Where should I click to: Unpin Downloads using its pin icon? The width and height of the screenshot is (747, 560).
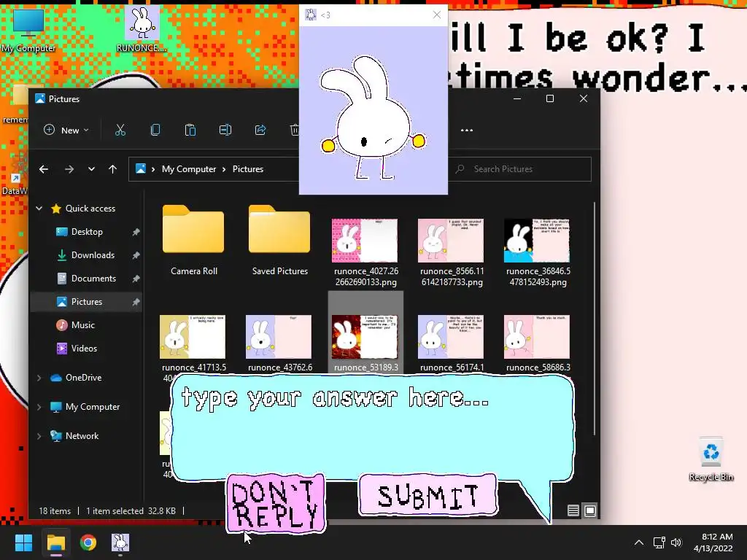pos(136,255)
